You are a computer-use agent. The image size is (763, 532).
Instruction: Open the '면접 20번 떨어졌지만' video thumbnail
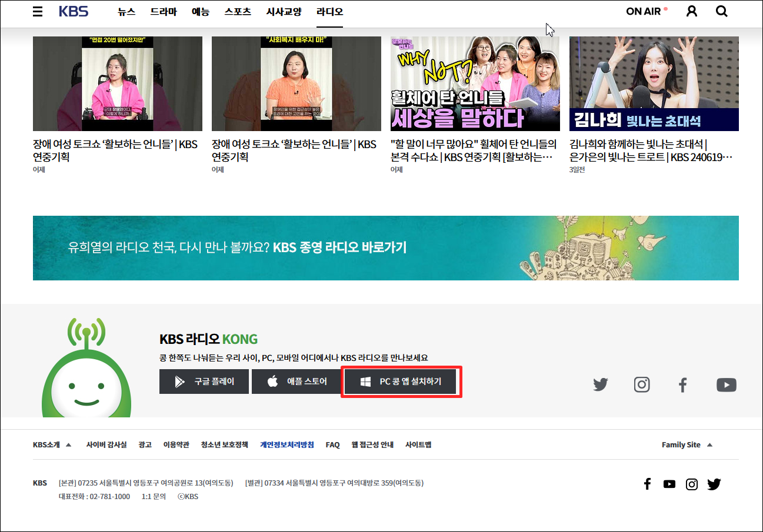coord(118,83)
